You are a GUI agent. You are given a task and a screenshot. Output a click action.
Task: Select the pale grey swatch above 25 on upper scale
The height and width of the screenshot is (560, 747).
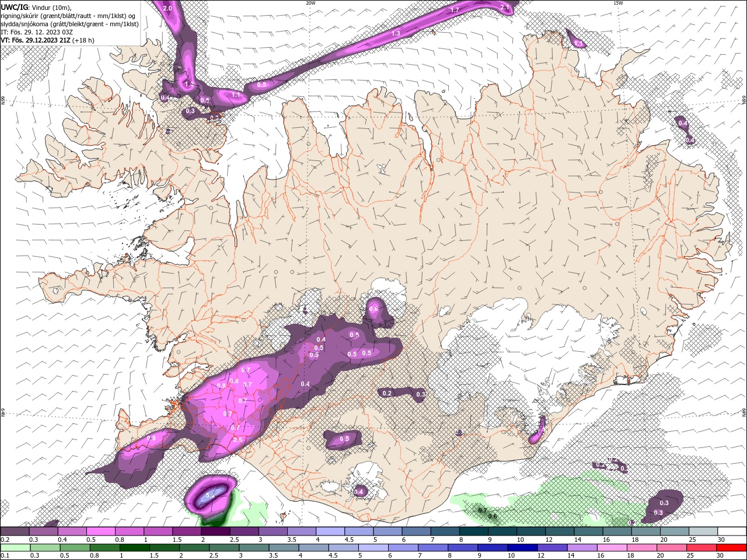point(703,531)
